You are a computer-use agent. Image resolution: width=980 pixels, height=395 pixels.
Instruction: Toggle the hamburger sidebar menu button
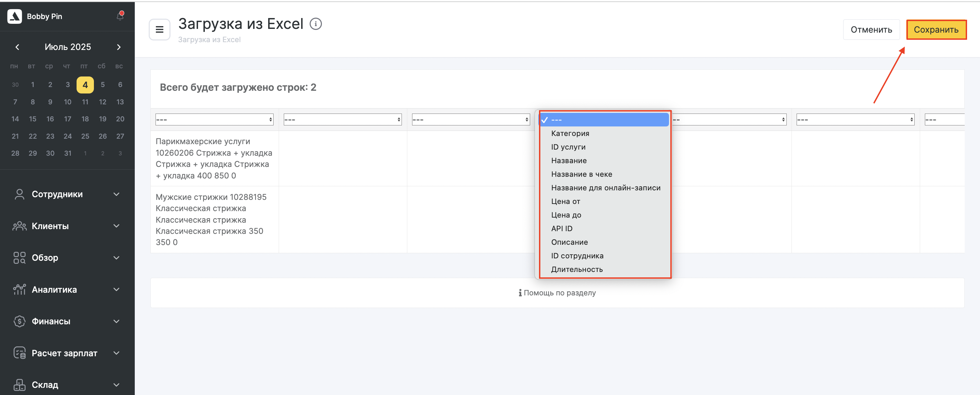pos(159,30)
